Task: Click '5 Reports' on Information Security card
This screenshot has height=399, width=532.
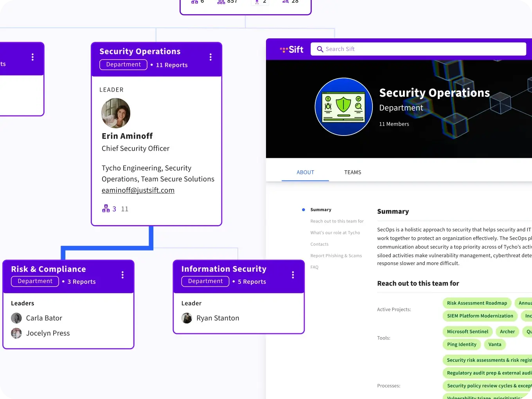Action: [x=252, y=282]
